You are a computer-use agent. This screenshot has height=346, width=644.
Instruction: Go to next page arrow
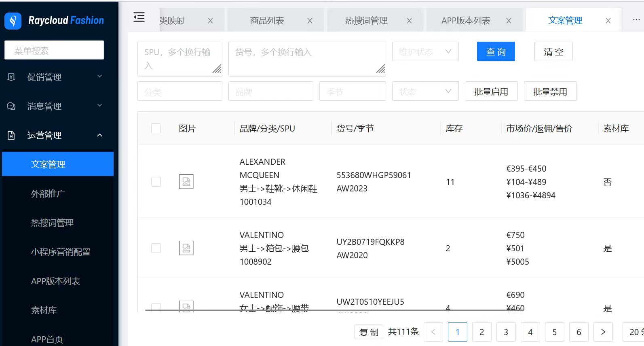coord(603,332)
